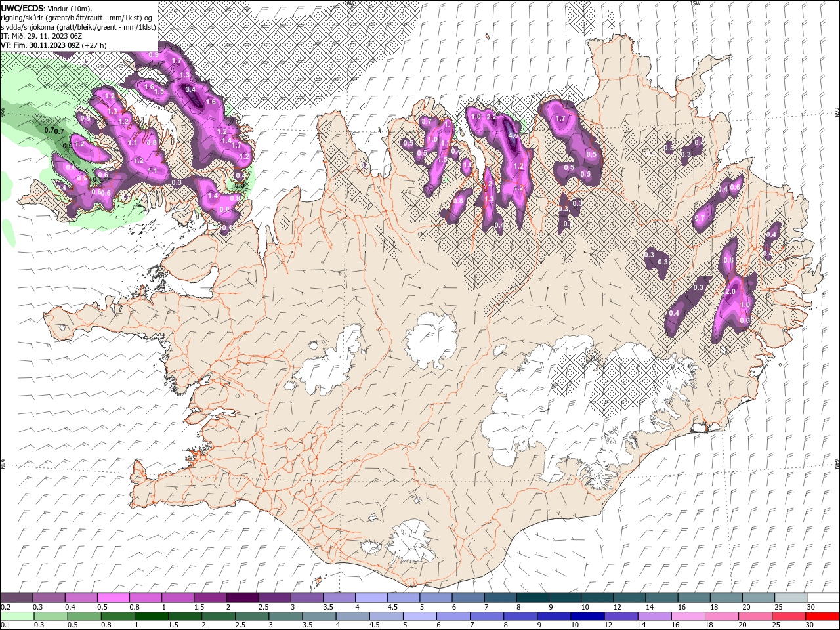Pick lower legend swatch between 20 and 25
This screenshot has width=840, height=630.
[755, 616]
